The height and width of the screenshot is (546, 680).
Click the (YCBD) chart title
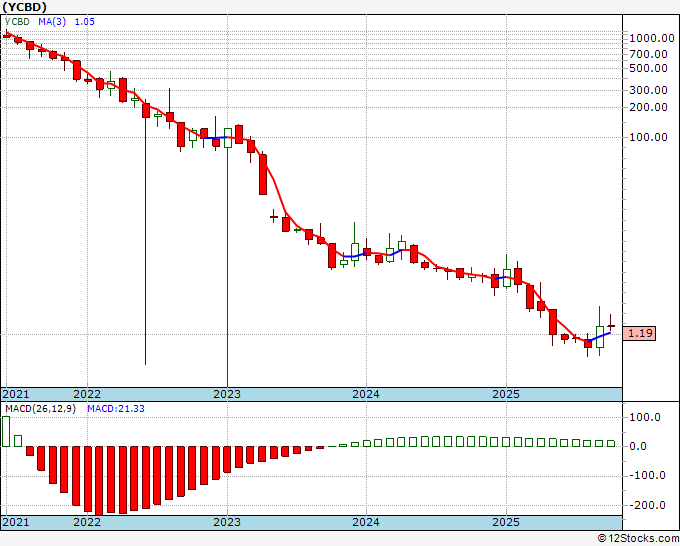[24, 7]
